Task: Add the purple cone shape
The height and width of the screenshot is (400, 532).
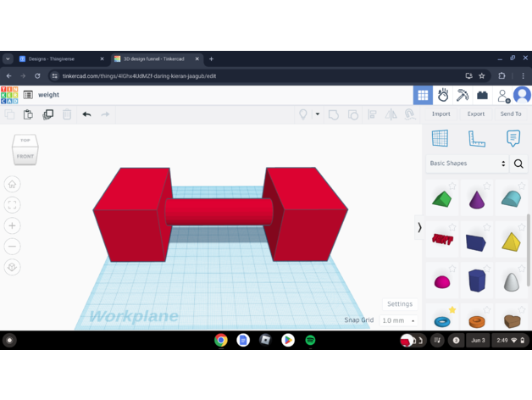Action: [x=476, y=200]
